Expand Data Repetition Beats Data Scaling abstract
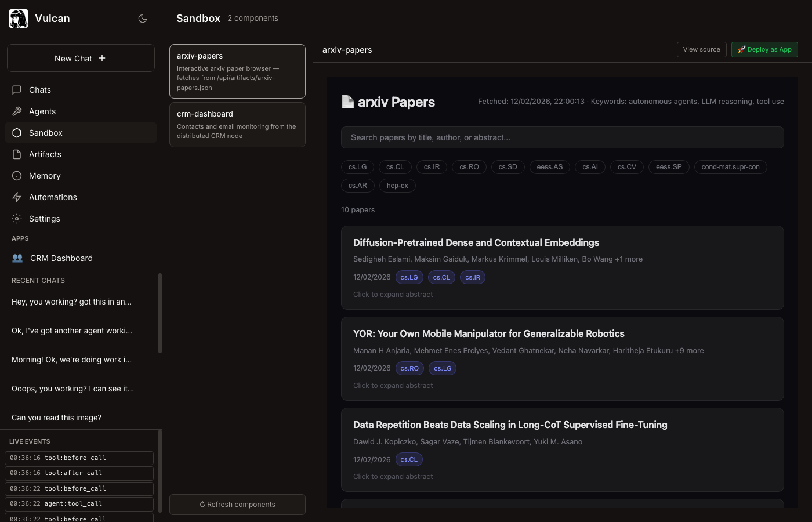Screen dimensions: 812x522 [393, 477]
